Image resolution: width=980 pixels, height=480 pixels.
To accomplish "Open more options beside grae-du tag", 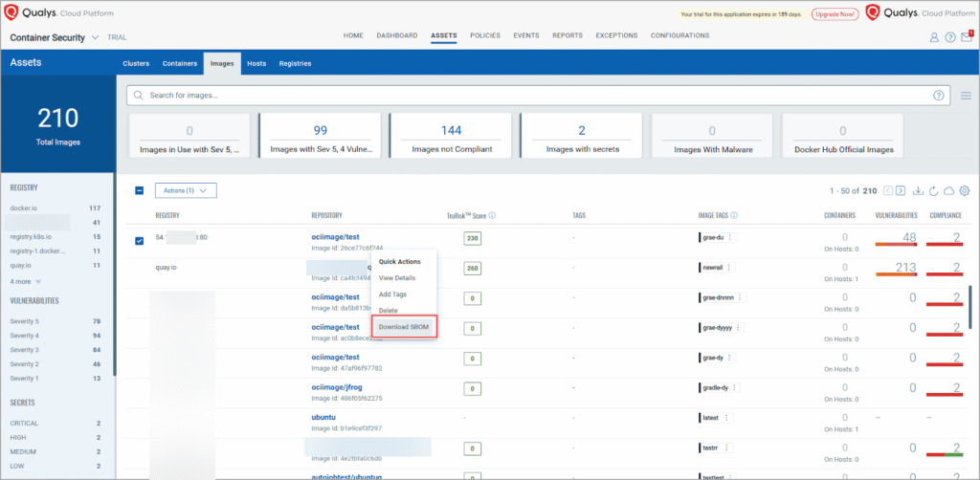I will 729,237.
